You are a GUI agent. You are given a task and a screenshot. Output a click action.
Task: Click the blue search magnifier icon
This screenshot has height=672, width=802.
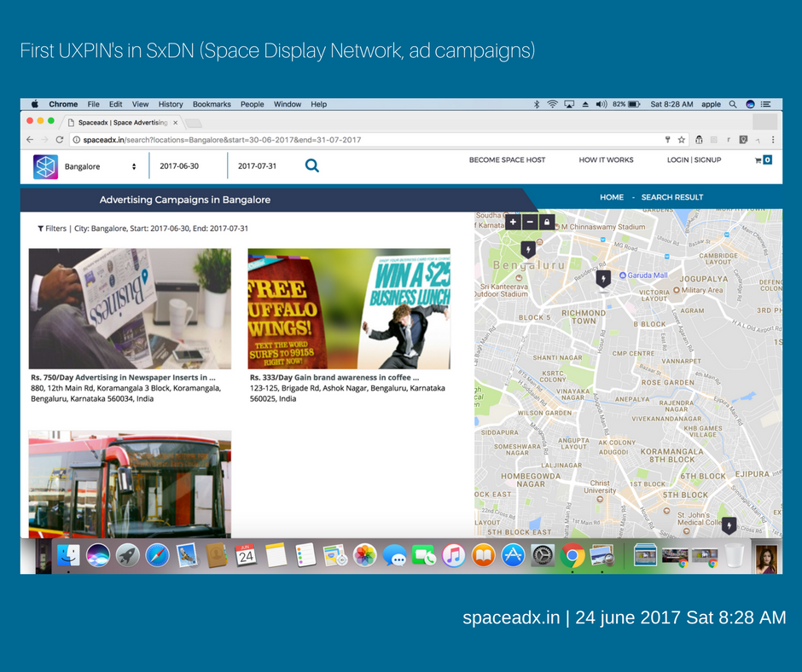pyautogui.click(x=312, y=165)
